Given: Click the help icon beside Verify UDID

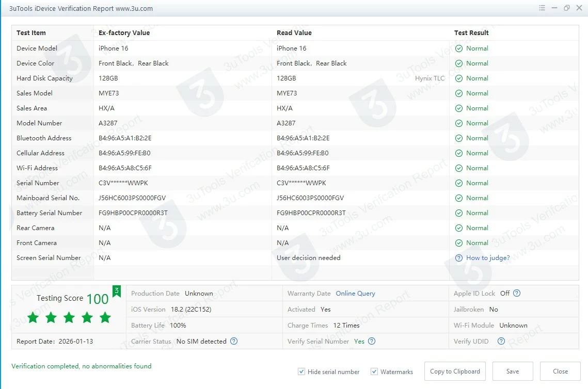Looking at the screenshot, I should point(501,341).
